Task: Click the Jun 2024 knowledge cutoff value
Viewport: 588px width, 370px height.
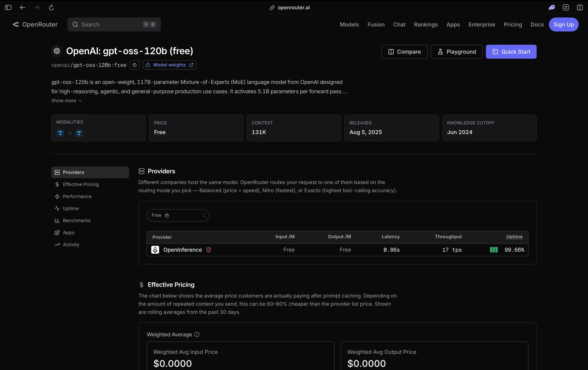Action: (459, 132)
